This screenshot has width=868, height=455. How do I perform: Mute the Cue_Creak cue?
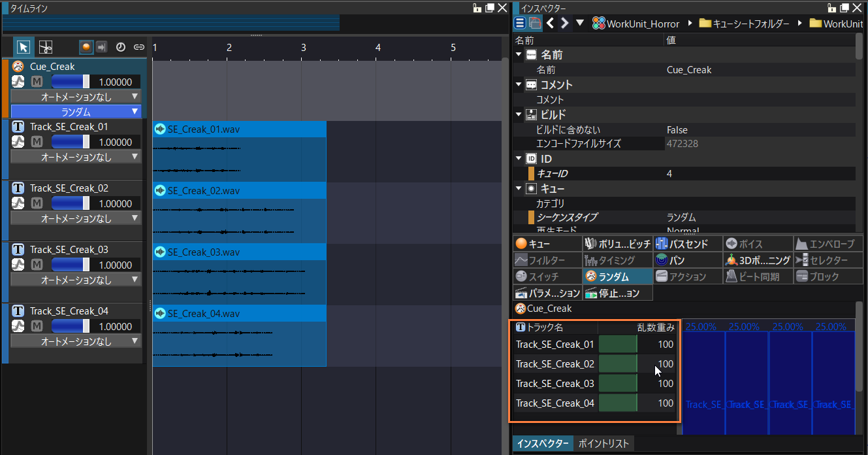tap(37, 82)
